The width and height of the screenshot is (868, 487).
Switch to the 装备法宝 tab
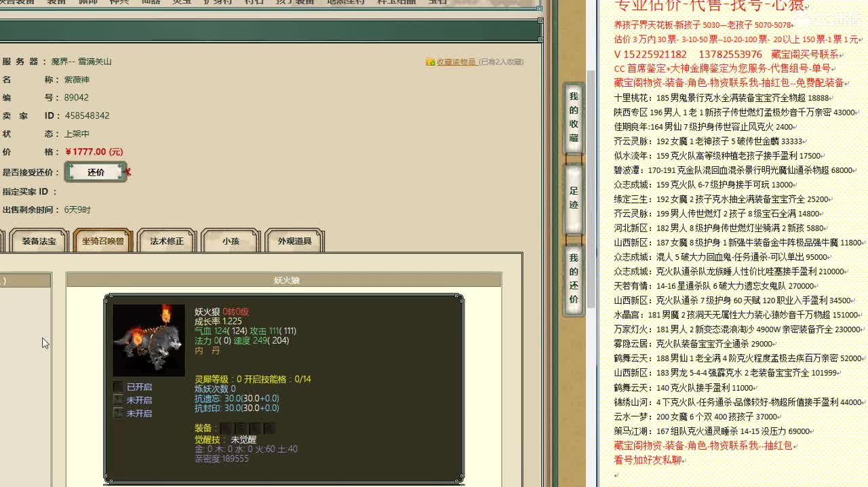tap(39, 241)
